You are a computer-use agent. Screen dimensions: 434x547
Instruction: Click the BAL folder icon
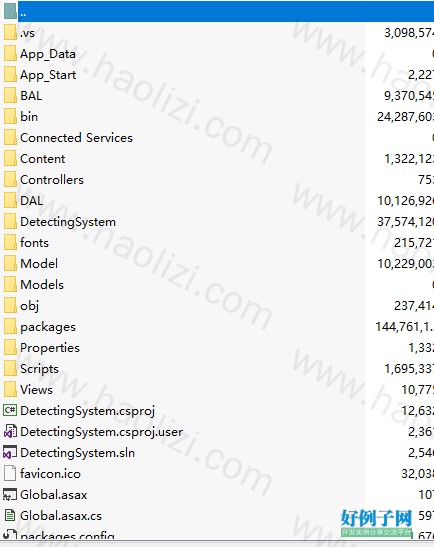(10, 95)
